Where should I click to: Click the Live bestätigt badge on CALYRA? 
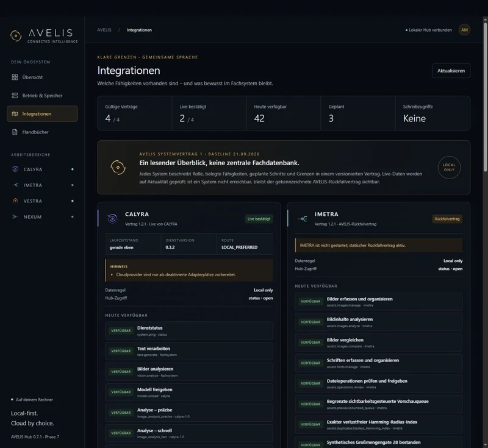pos(259,219)
